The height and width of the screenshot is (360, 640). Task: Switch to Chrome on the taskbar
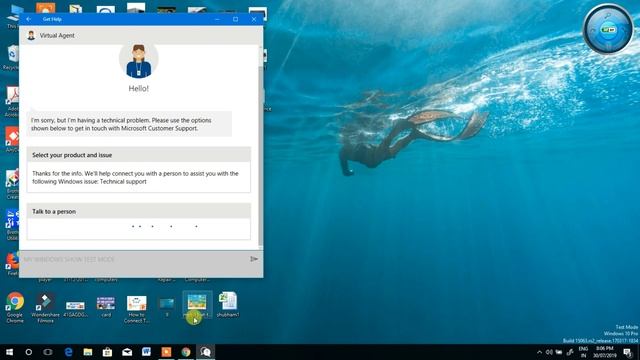pyautogui.click(x=186, y=352)
